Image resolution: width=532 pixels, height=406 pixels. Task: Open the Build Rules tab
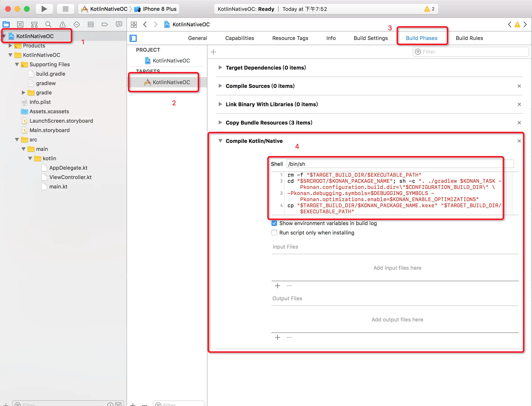point(469,38)
